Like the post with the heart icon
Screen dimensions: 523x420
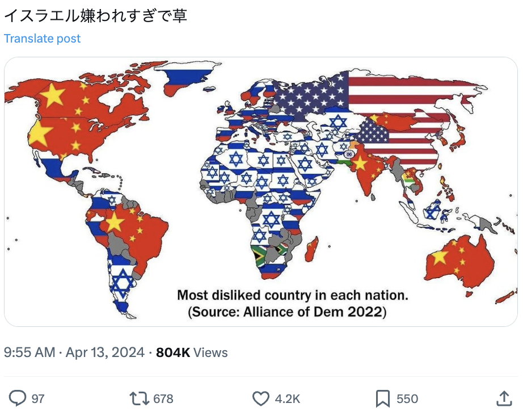(260, 398)
